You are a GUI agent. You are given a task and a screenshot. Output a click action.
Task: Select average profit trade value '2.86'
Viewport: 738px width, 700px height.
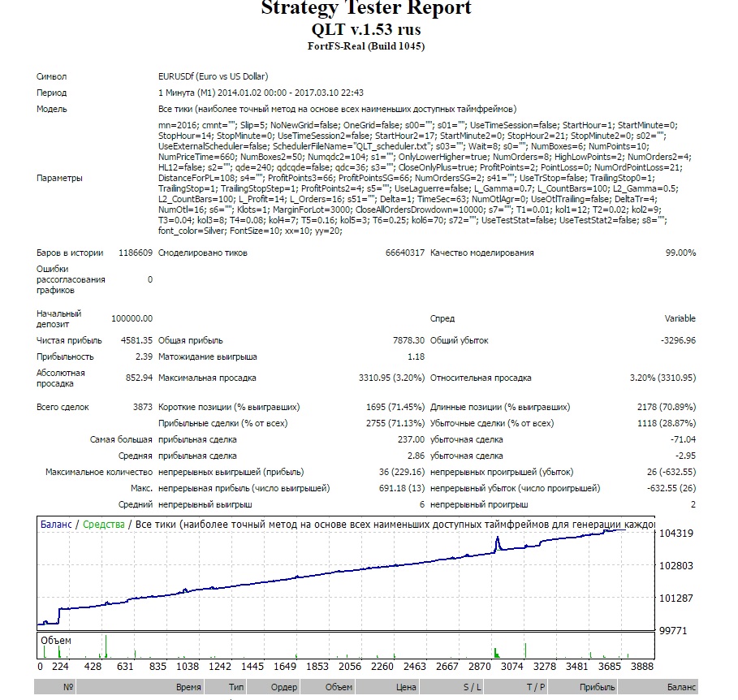[x=416, y=456]
